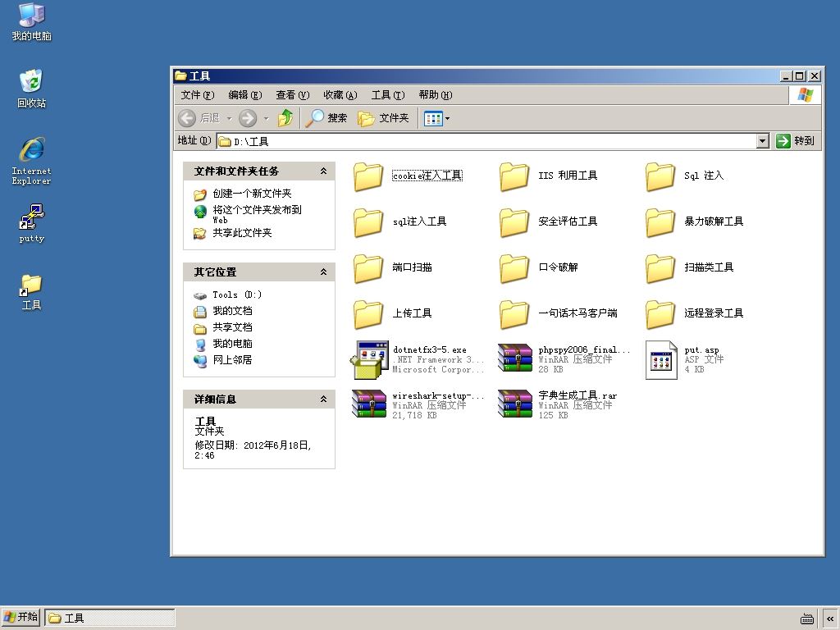Go to 我的文档 location
Viewport: 840px width, 630px height.
click(x=232, y=311)
